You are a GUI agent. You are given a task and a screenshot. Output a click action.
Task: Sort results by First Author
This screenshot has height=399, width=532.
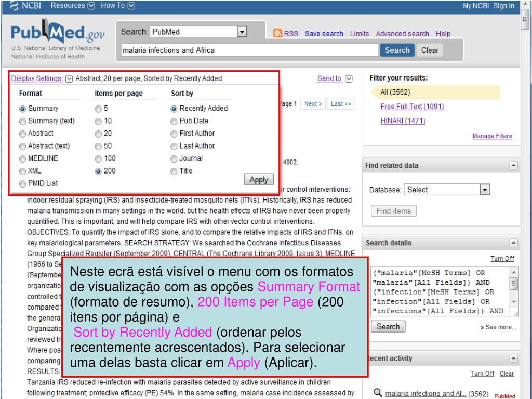pyautogui.click(x=174, y=134)
